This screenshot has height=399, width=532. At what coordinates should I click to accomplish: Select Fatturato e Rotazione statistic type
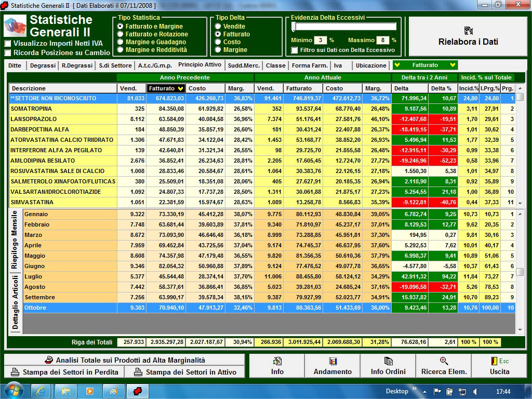tap(121, 34)
